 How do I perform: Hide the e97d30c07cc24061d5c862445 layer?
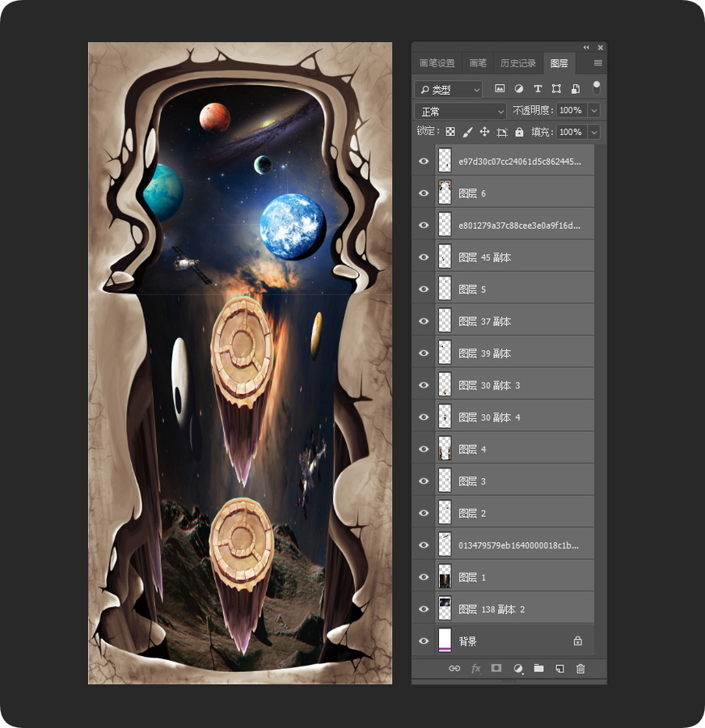(x=424, y=161)
